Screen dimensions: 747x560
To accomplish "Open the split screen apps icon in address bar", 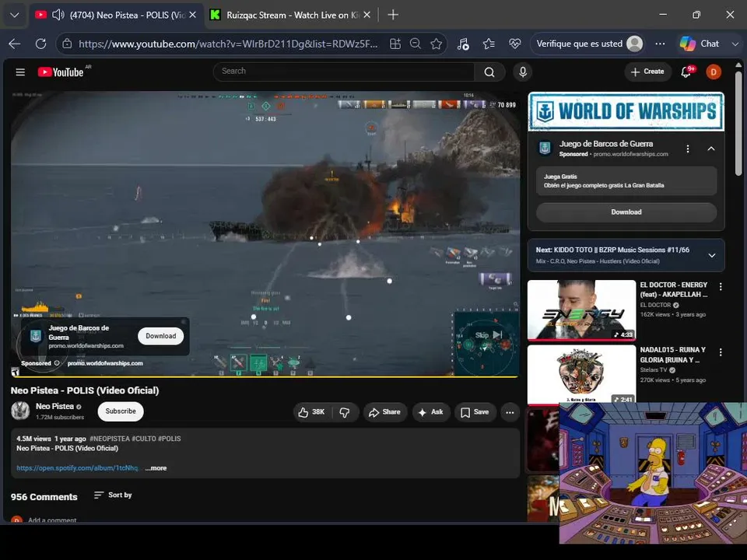I will (x=395, y=44).
